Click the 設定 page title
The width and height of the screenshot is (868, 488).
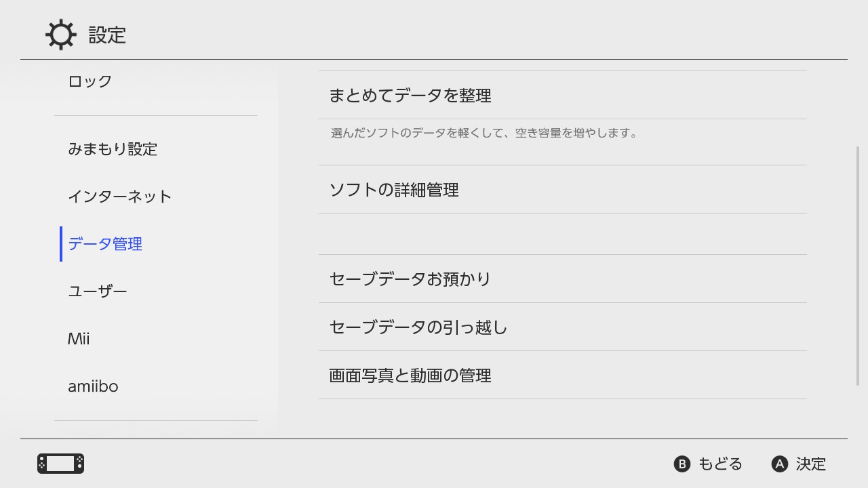(107, 35)
